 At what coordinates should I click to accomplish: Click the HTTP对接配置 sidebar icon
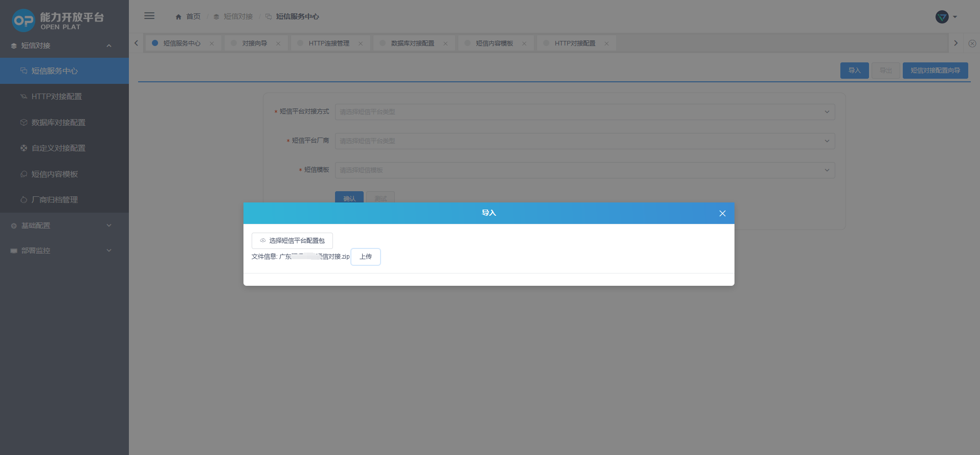[x=24, y=97]
